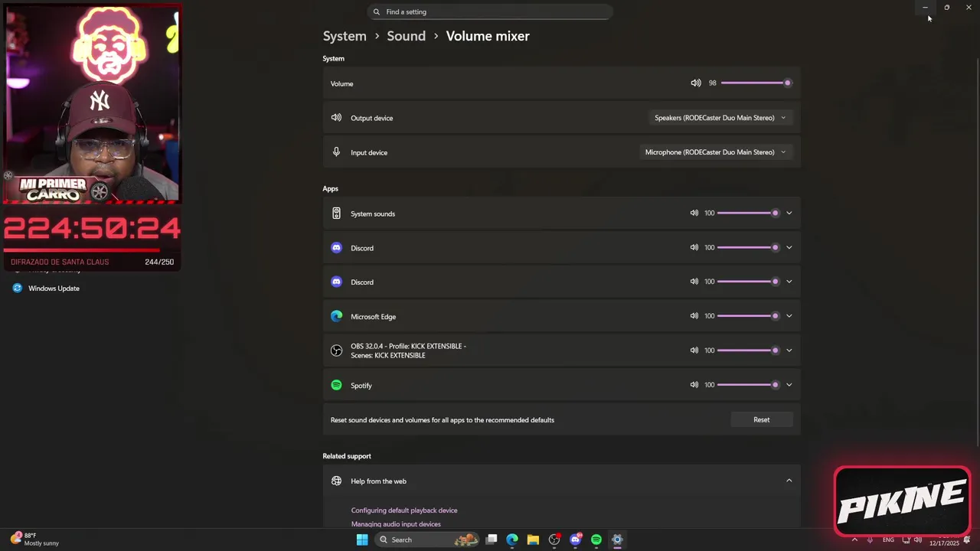The height and width of the screenshot is (551, 980).
Task: Click the Help from the web globe icon
Action: pos(336,481)
